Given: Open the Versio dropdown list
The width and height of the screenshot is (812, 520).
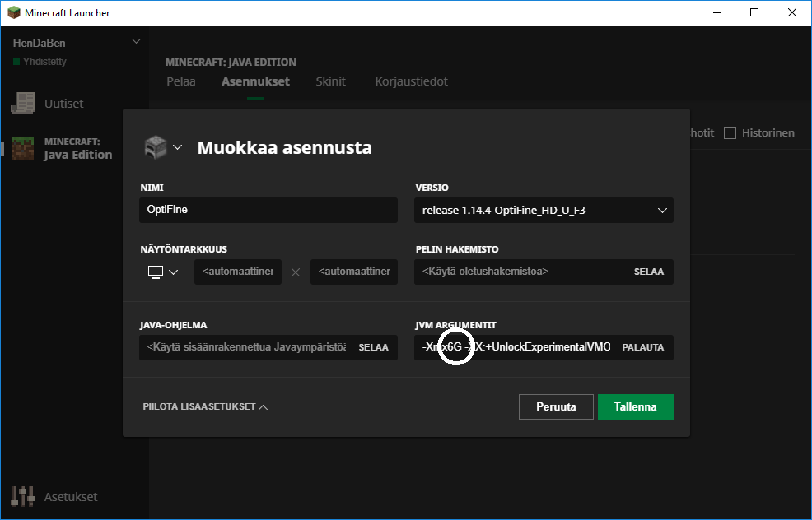Looking at the screenshot, I should click(544, 210).
